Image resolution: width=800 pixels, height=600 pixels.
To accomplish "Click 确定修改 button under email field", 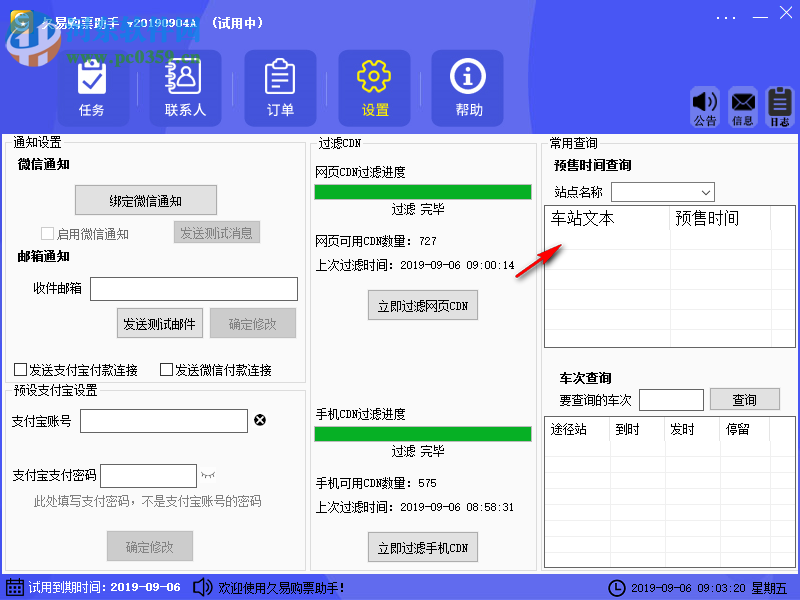I will [253, 323].
